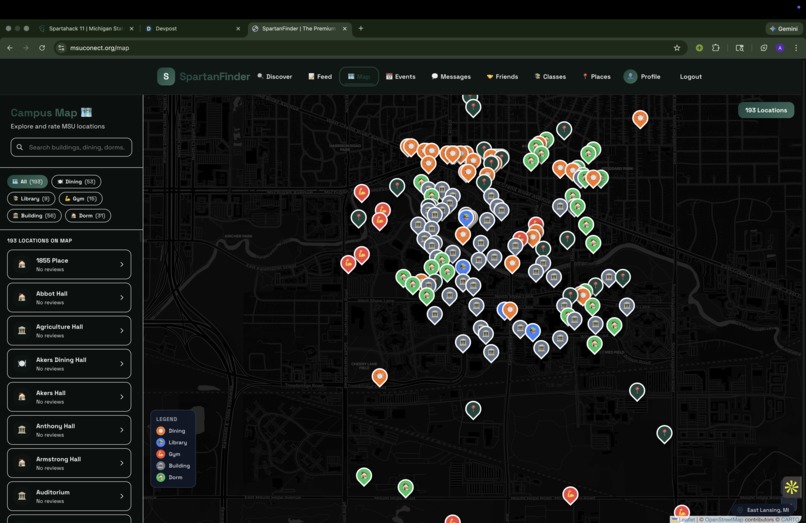Image resolution: width=806 pixels, height=523 pixels.
Task: Filter locations by Dorm (31)
Action: 88,215
